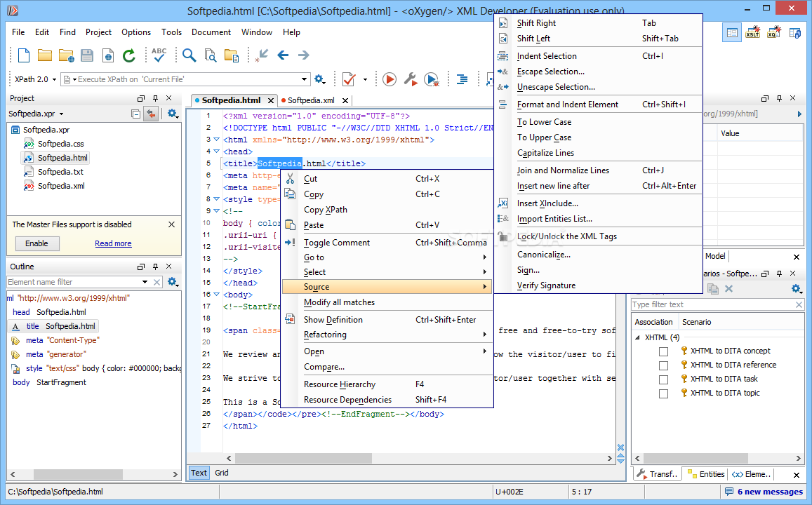Apply transformation scenario with red play icon
This screenshot has width=812, height=505.
(x=390, y=79)
